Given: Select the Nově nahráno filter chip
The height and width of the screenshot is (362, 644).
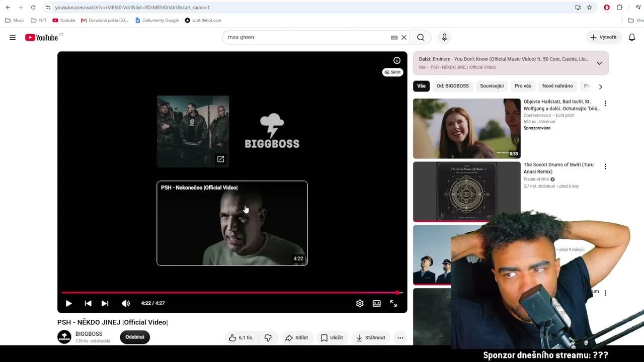Looking at the screenshot, I should pos(557,86).
